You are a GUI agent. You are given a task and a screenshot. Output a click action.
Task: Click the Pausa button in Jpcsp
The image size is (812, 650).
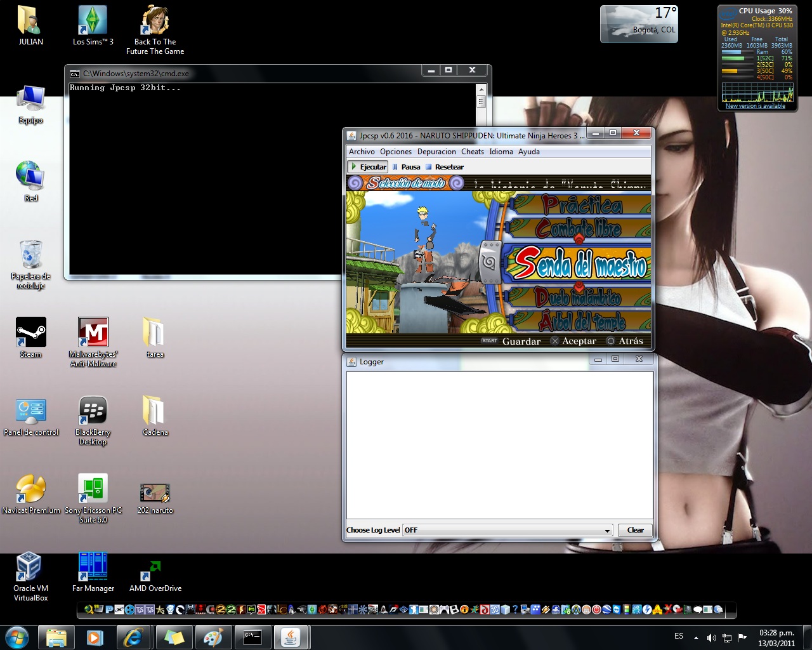[406, 167]
